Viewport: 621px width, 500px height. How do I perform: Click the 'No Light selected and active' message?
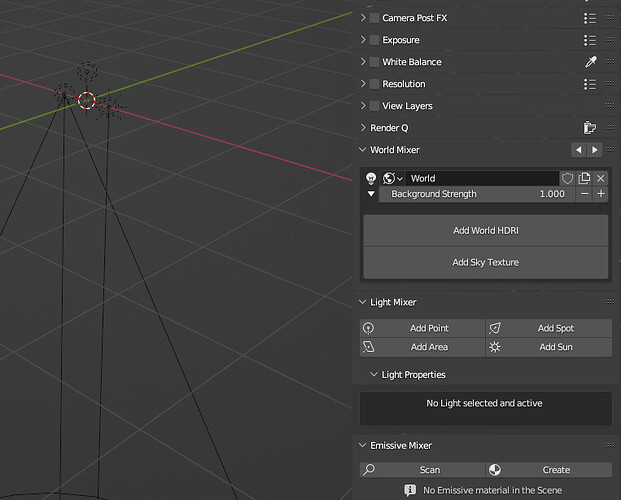tap(484, 403)
